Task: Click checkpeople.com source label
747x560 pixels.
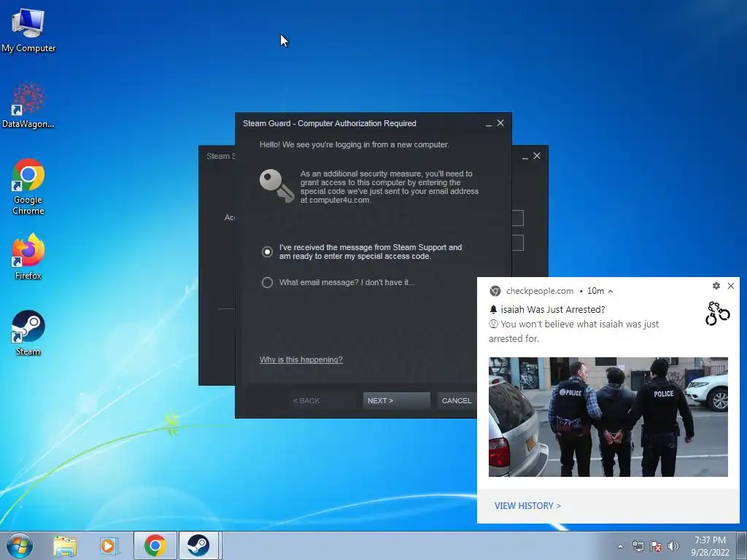Action: coord(540,291)
